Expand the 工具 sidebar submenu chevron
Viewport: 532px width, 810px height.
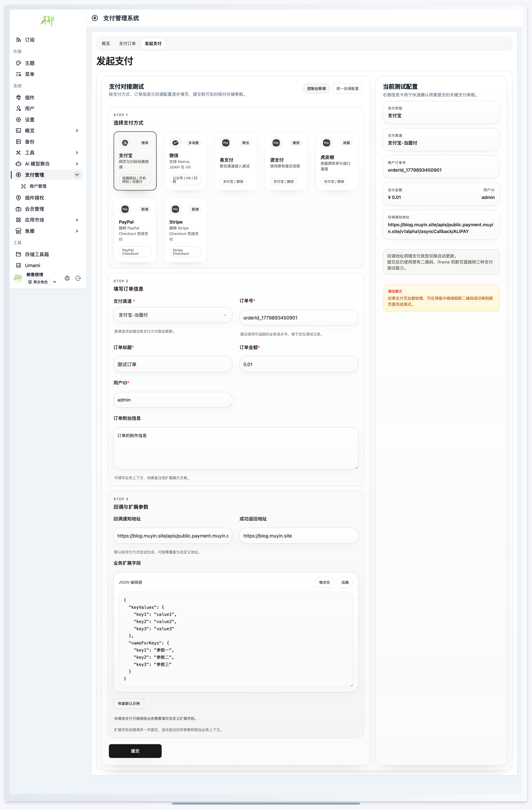pos(77,152)
